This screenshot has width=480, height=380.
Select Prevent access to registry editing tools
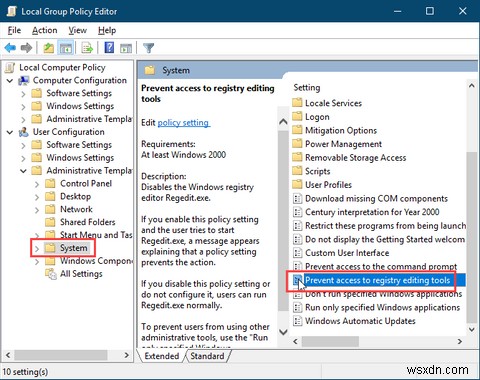[378, 280]
